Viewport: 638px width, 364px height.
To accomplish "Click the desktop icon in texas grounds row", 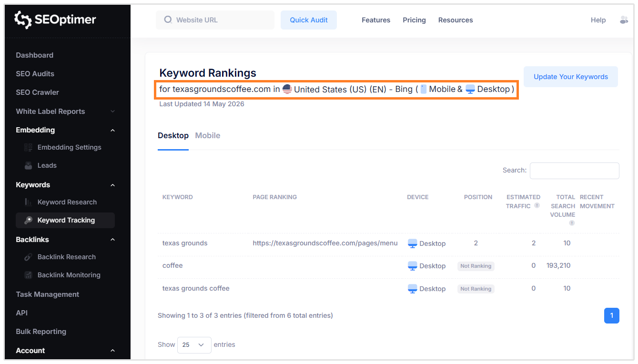I will pyautogui.click(x=413, y=243).
